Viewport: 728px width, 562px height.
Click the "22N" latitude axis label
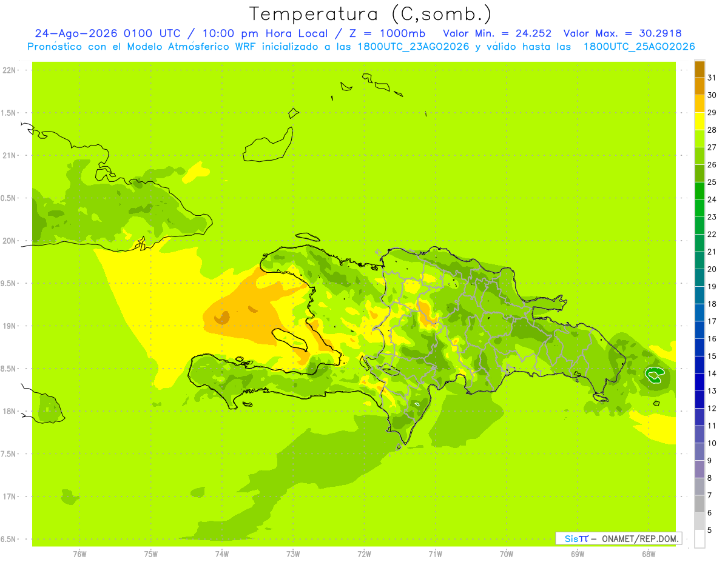[10, 70]
